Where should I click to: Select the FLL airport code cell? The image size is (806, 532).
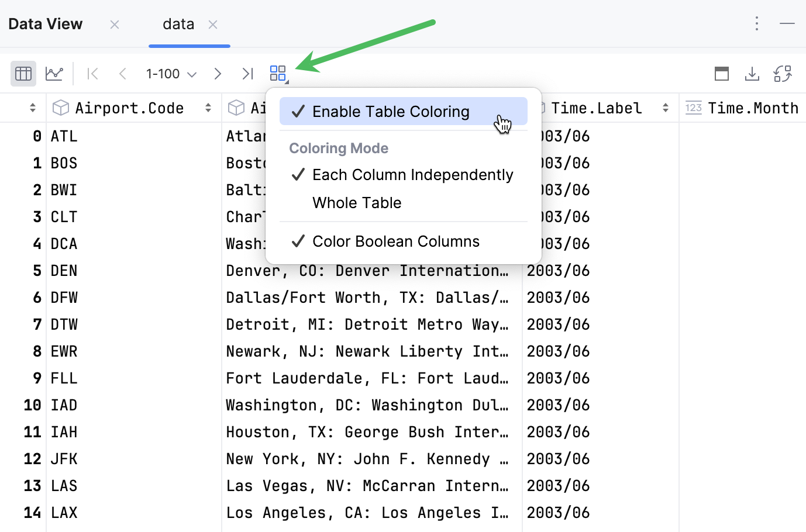pyautogui.click(x=134, y=378)
